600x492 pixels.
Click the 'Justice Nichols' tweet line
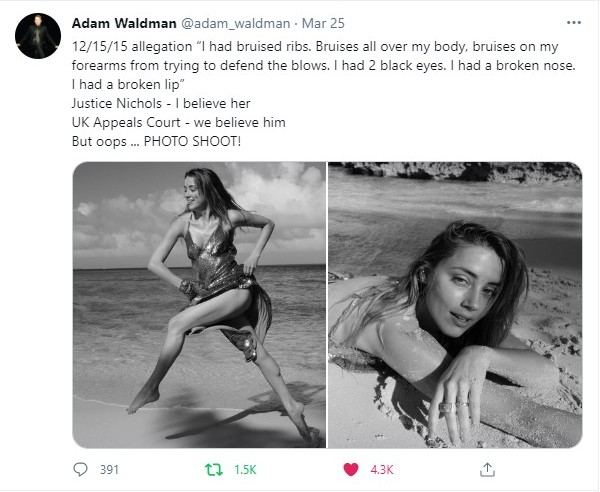[161, 103]
